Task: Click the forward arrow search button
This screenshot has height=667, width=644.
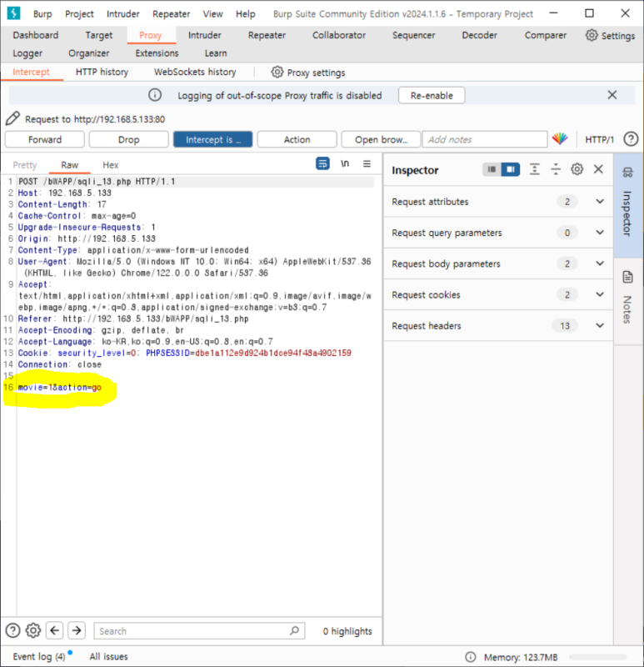Action: click(x=77, y=630)
